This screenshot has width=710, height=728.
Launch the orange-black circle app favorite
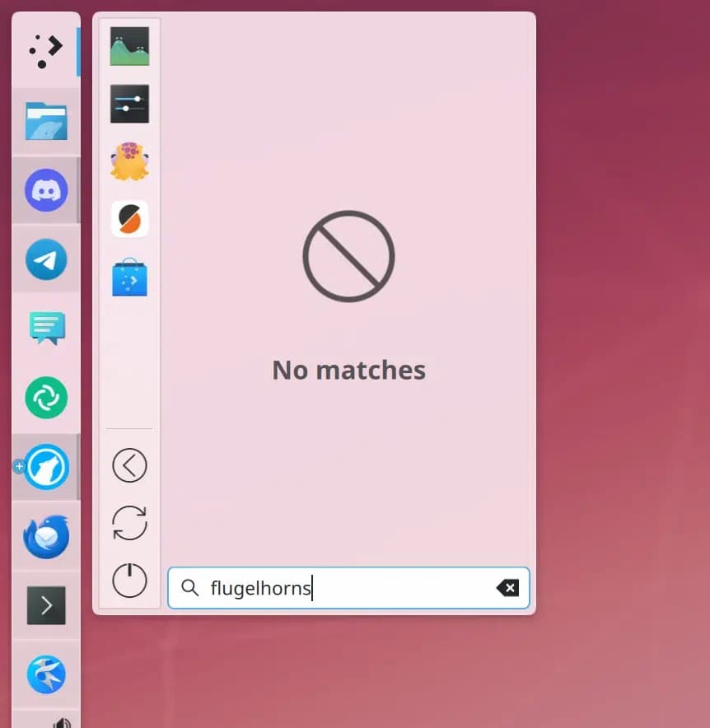coord(129,219)
